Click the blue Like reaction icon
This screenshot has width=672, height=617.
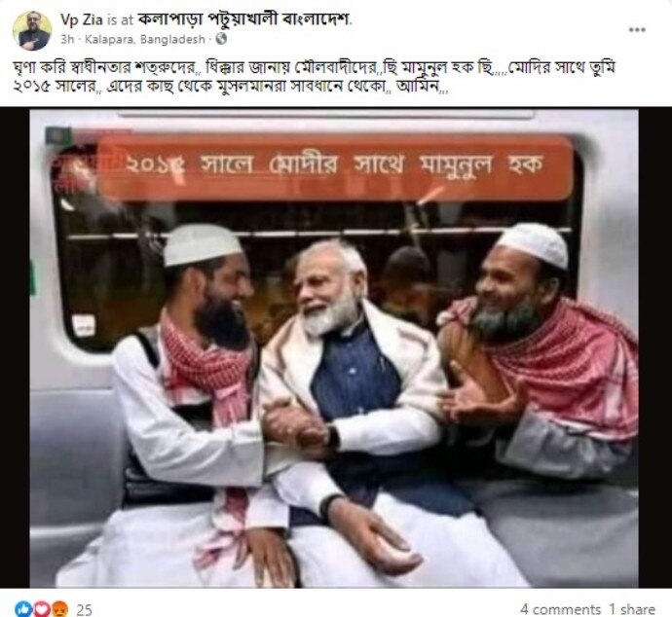pyautogui.click(x=23, y=609)
